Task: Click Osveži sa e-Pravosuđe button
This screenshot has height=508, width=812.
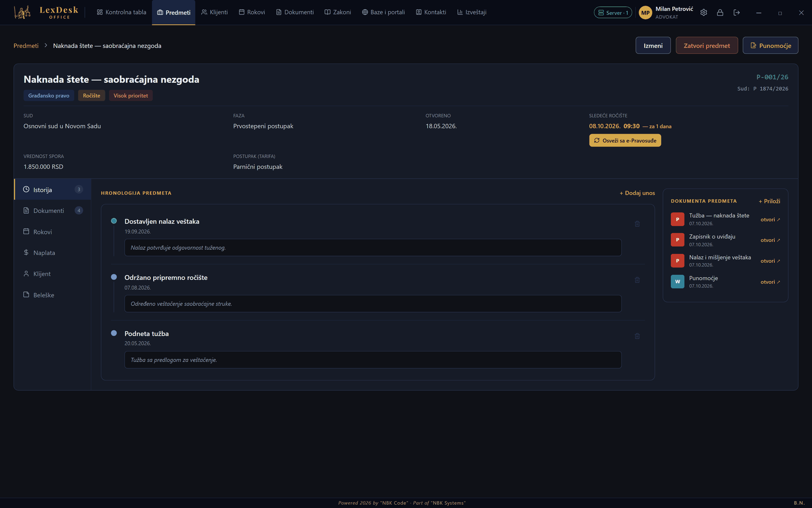Action: [625, 140]
